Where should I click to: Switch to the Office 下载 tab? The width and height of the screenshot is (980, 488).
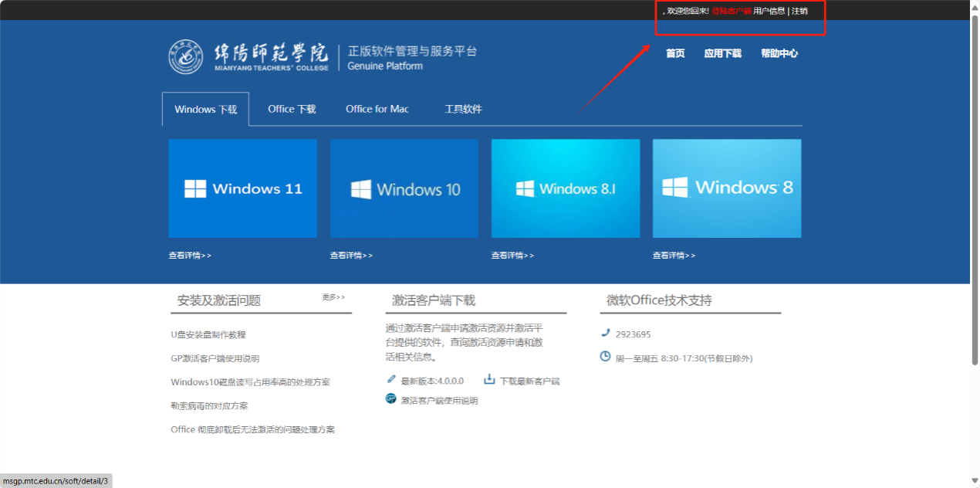(292, 109)
